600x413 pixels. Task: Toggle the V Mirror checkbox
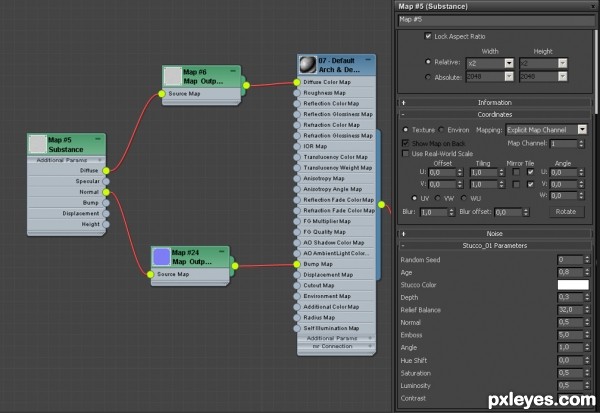[516, 184]
